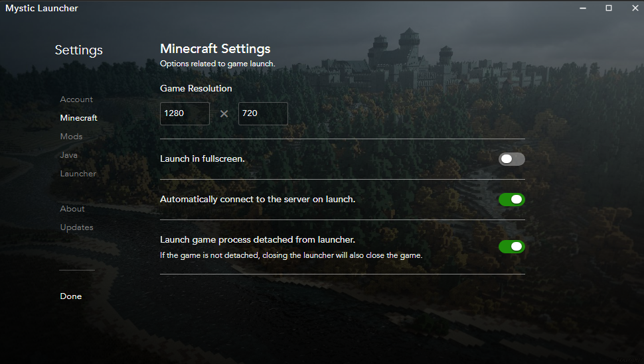This screenshot has height=364, width=644.
Task: Click the 'If the game is not detached' description
Action: pos(291,255)
